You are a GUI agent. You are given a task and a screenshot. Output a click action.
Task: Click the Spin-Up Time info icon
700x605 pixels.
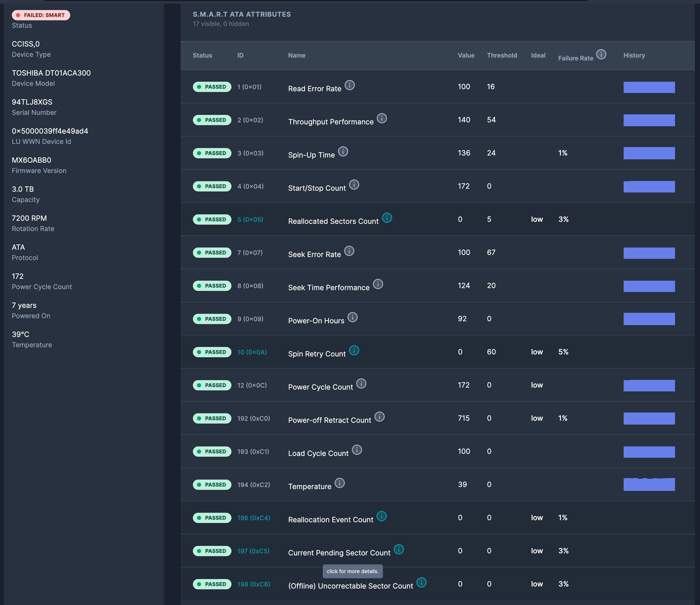[343, 151]
